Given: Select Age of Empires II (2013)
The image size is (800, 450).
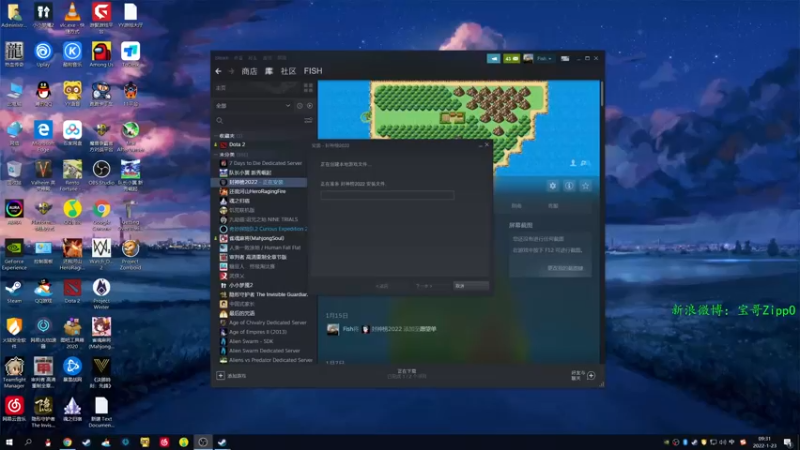Looking at the screenshot, I should pyautogui.click(x=258, y=332).
